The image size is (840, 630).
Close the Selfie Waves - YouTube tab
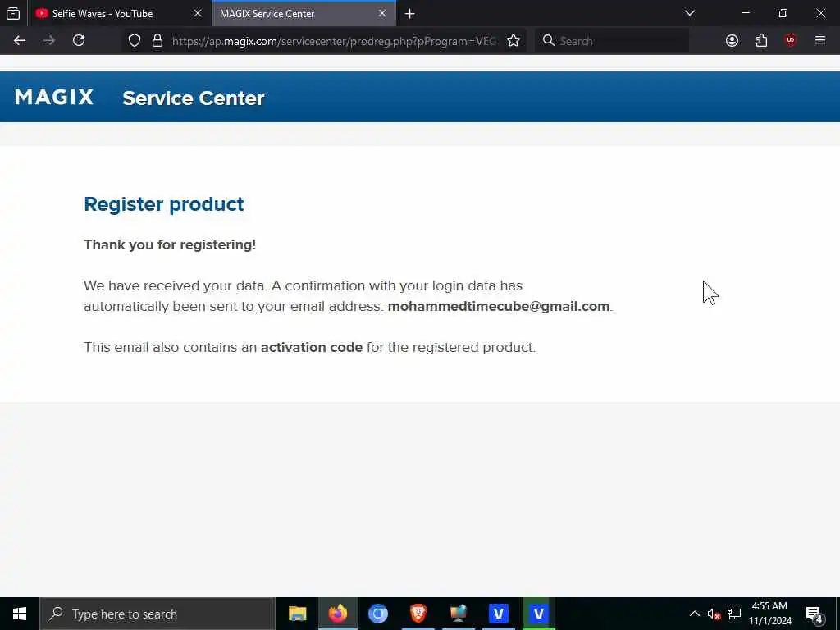[x=198, y=13]
